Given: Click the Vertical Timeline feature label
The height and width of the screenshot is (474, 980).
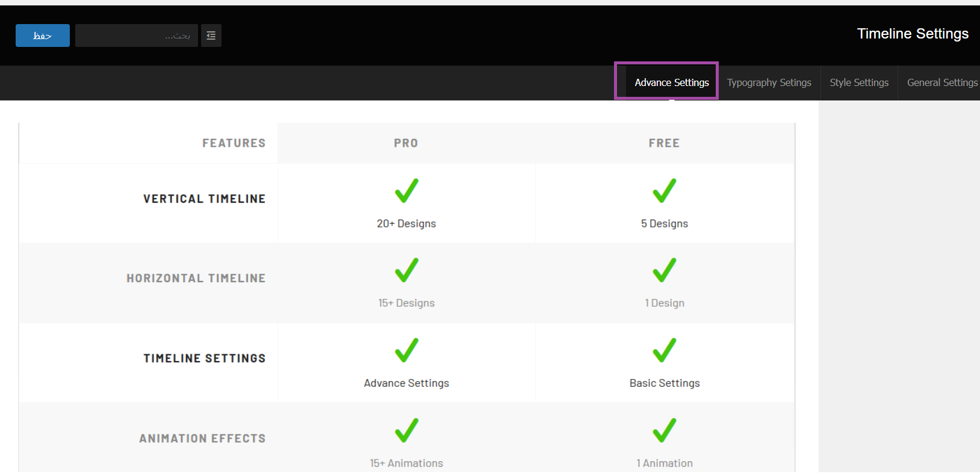Looking at the screenshot, I should 204,199.
